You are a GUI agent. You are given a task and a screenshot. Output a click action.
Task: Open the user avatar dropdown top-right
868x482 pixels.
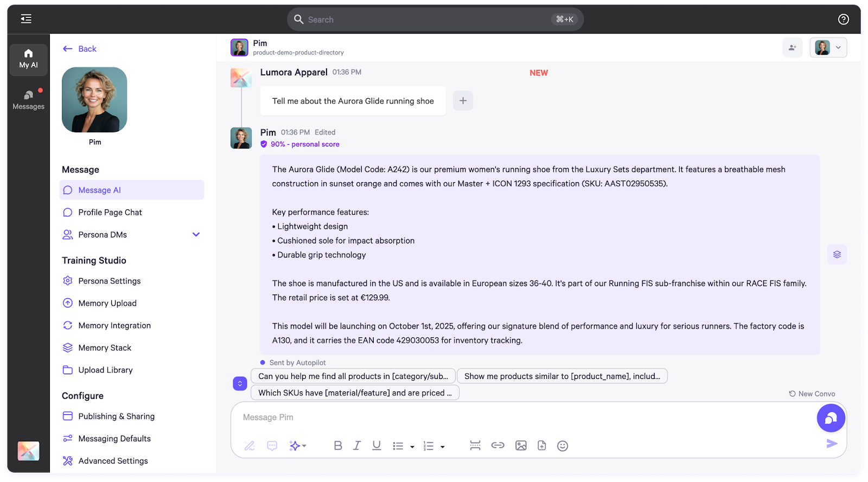point(828,48)
